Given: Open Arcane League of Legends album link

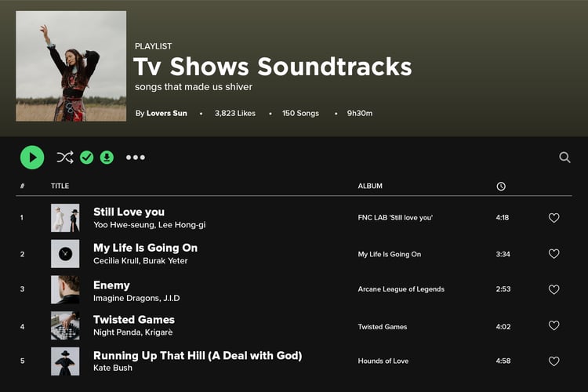Looking at the screenshot, I should click(401, 289).
